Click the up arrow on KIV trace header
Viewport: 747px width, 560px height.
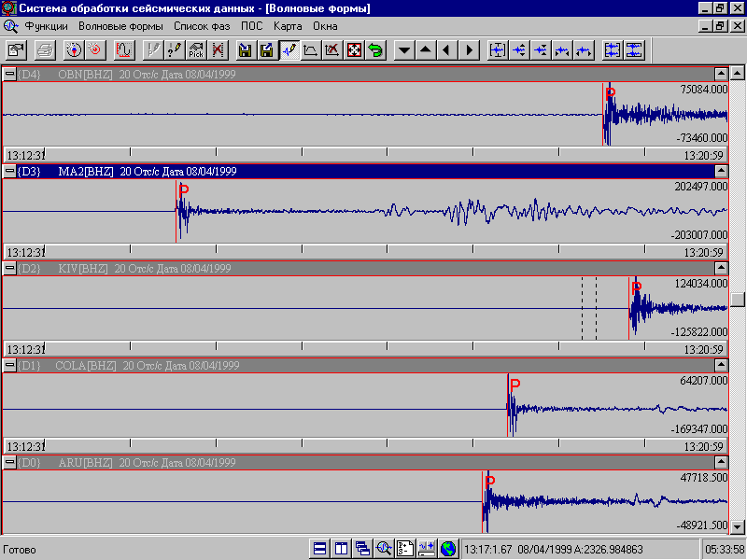coord(721,268)
